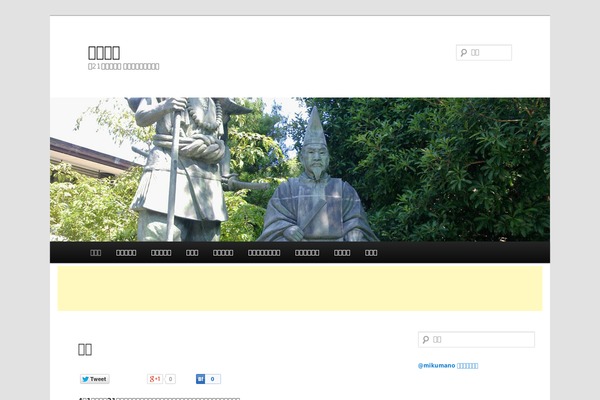Click the header search magnifier icon
The width and height of the screenshot is (600, 400).
pyautogui.click(x=464, y=52)
